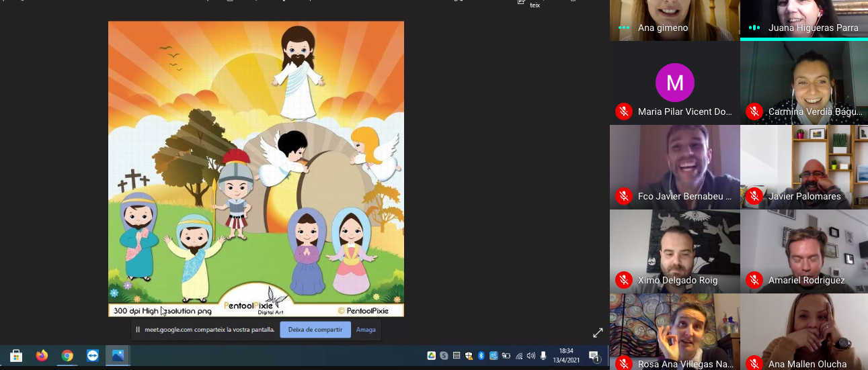Click the 18:34 13/4/2021 taskbar clock
The width and height of the screenshot is (868, 370).
(x=566, y=355)
